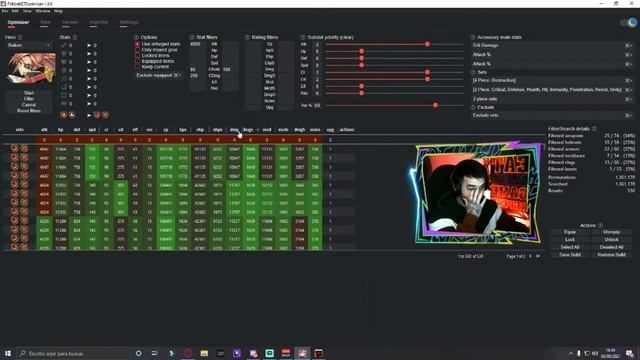Image resolution: width=640 pixels, height=360 pixels.
Task: Click the info icon beside Stats heading
Action: (x=75, y=37)
